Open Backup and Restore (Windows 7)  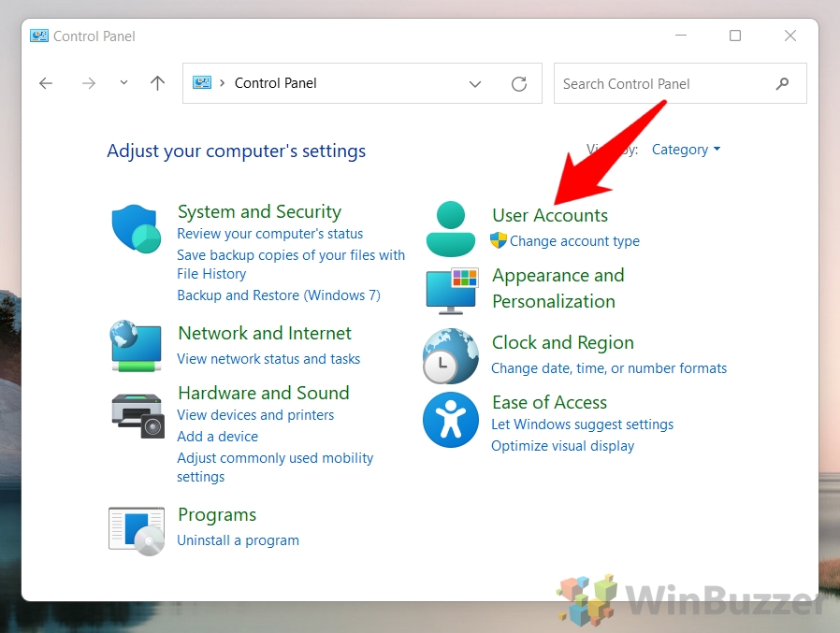tap(279, 295)
